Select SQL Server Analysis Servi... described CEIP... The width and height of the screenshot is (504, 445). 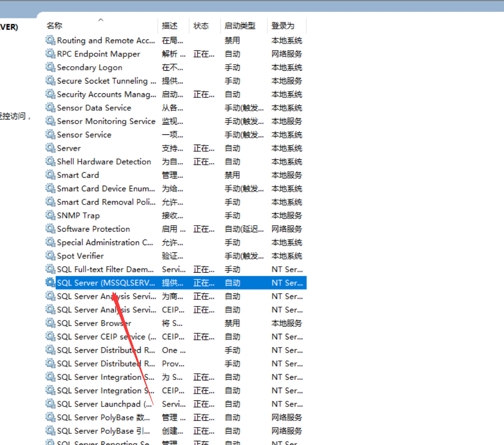(x=107, y=310)
